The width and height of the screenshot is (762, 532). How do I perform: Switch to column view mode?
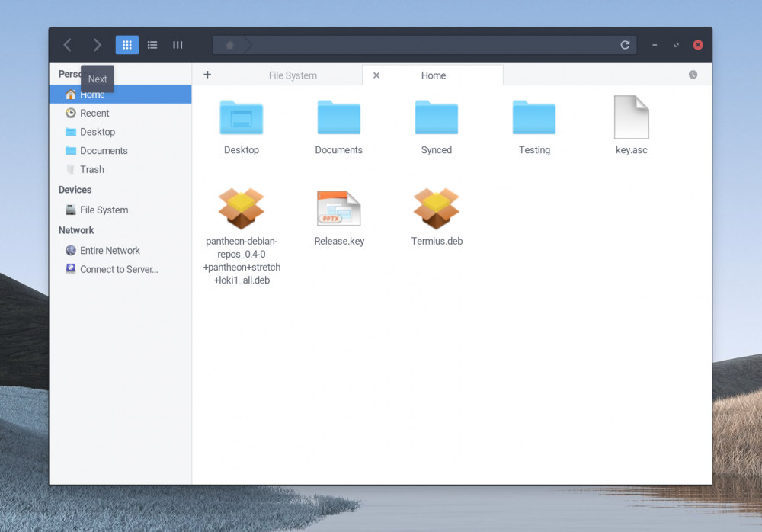pos(178,45)
